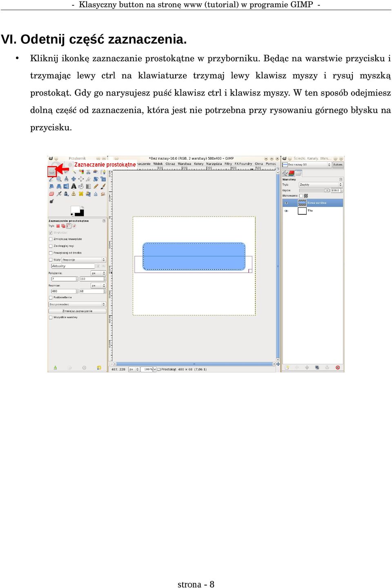Open the Proporcje dropdown
Screen dimensions: 392x588
pos(84,260)
